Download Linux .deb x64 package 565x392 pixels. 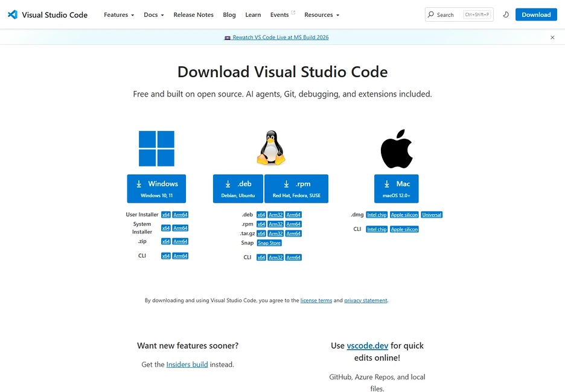[x=261, y=215]
